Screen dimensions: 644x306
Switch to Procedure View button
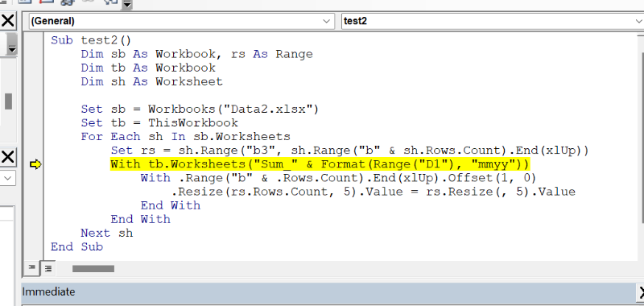coord(31,268)
